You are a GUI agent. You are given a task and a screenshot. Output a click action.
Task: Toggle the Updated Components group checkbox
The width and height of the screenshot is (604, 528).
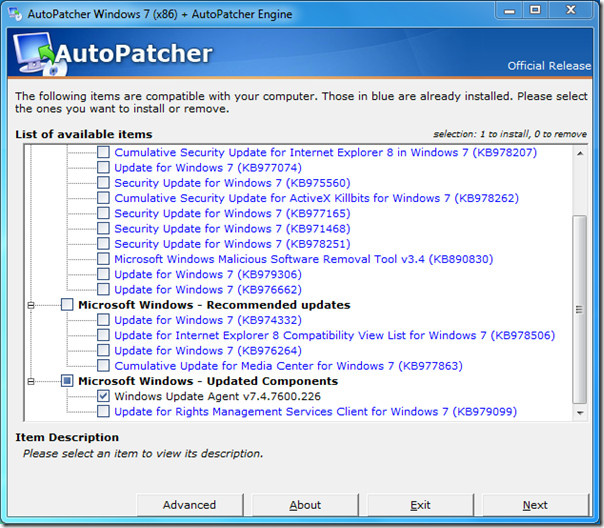tap(67, 381)
